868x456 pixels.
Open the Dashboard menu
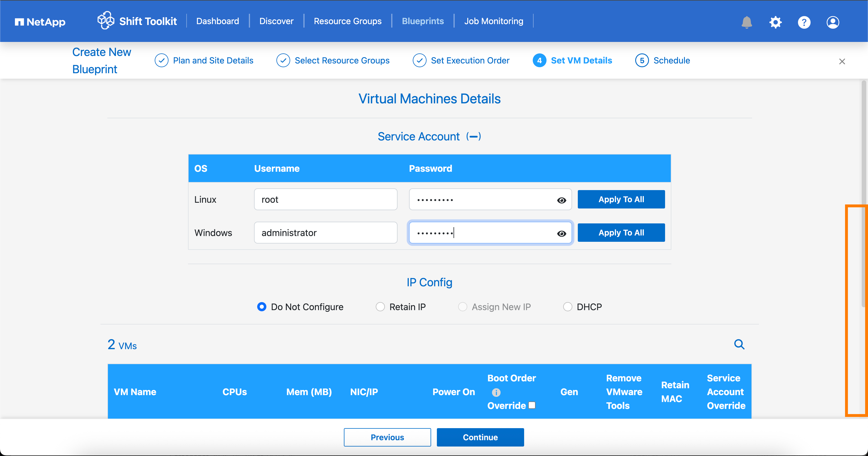tap(217, 21)
